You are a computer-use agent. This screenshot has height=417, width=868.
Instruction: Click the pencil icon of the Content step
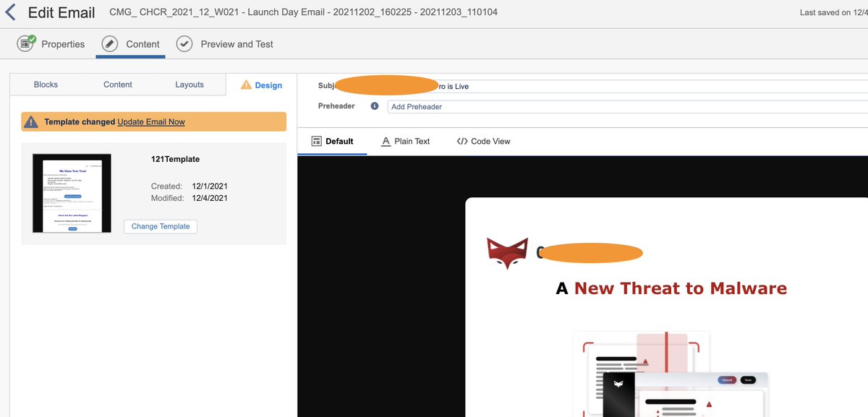[x=110, y=44]
